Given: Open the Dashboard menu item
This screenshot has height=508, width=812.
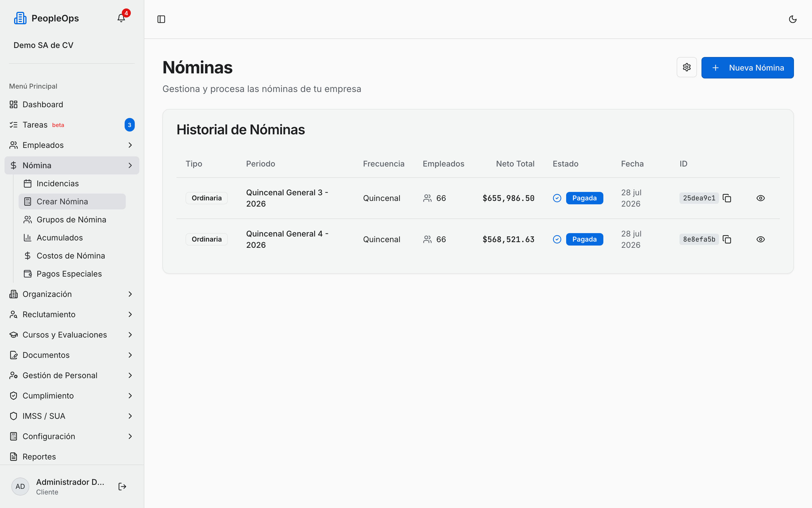Looking at the screenshot, I should click(x=72, y=104).
